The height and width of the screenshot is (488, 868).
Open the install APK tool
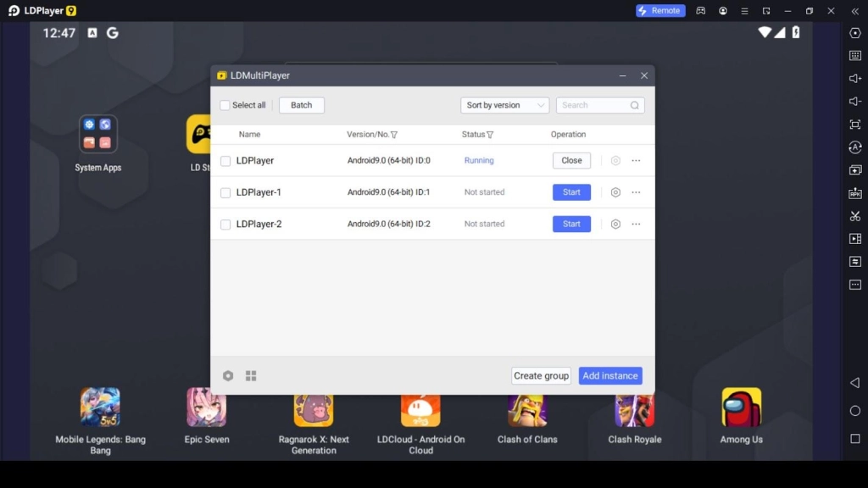[x=855, y=195]
